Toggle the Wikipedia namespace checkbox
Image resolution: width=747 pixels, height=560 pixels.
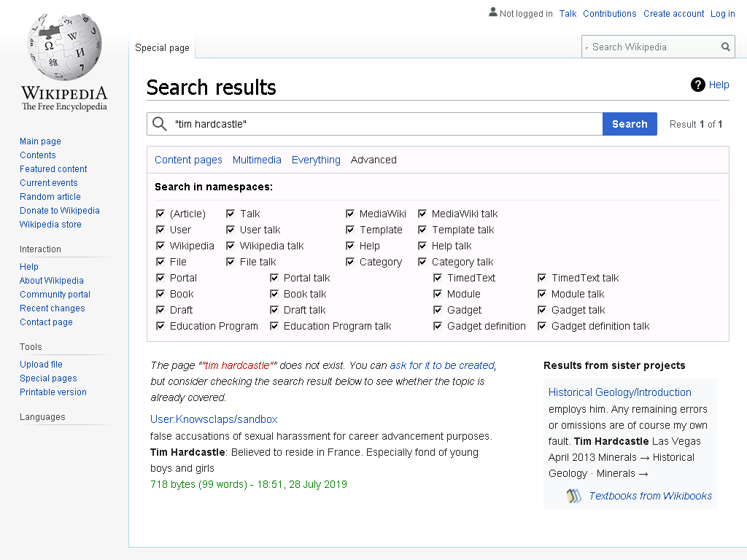(160, 246)
